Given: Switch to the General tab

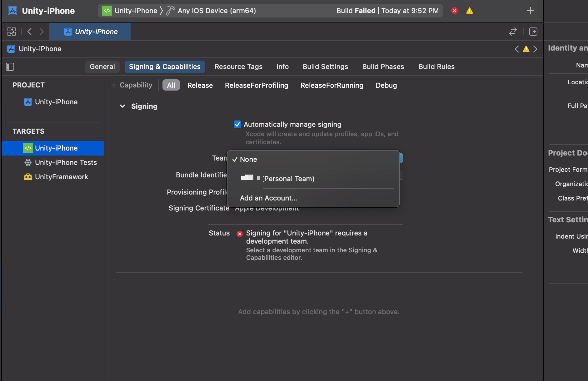Looking at the screenshot, I should [102, 67].
